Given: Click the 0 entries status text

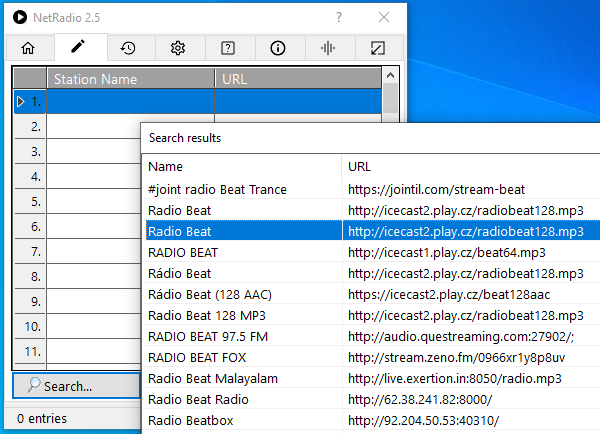Looking at the screenshot, I should click(42, 419).
